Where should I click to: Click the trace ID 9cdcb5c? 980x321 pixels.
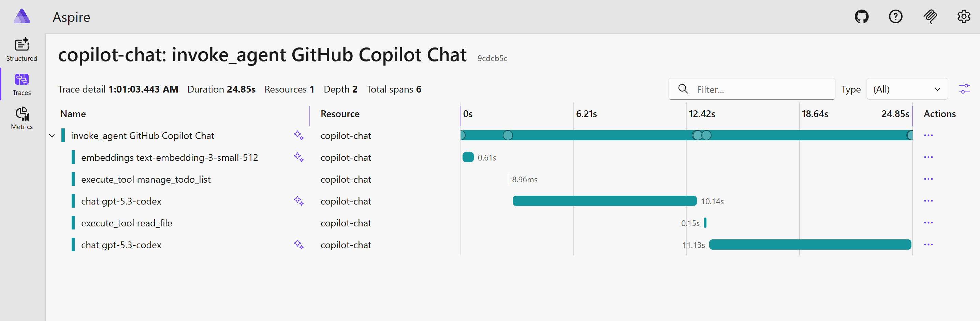pyautogui.click(x=492, y=58)
